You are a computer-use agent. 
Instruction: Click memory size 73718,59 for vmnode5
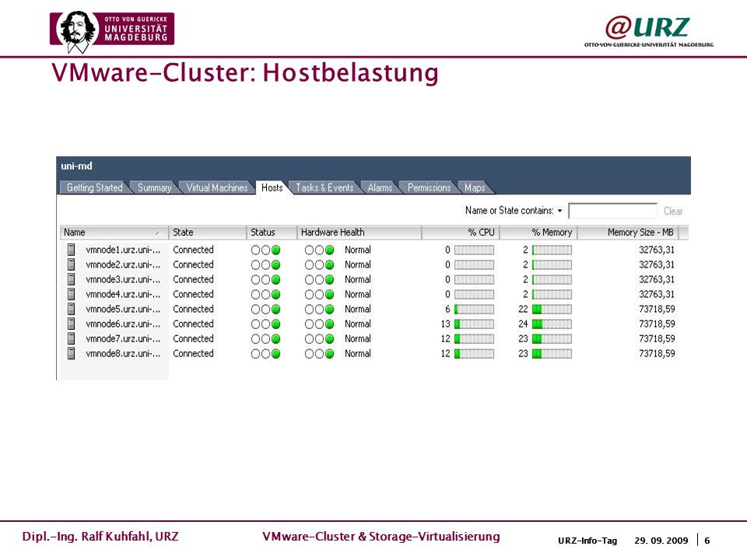pos(657,309)
